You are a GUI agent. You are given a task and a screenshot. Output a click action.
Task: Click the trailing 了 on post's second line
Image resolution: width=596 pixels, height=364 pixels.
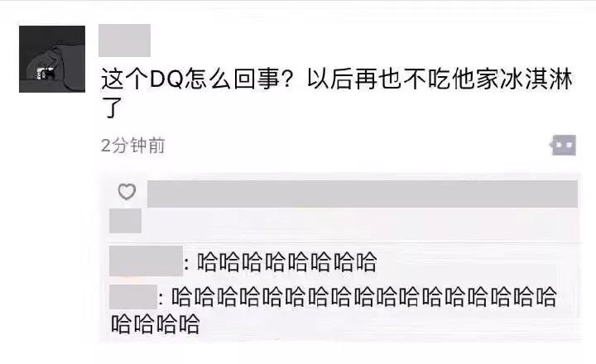pyautogui.click(x=112, y=108)
